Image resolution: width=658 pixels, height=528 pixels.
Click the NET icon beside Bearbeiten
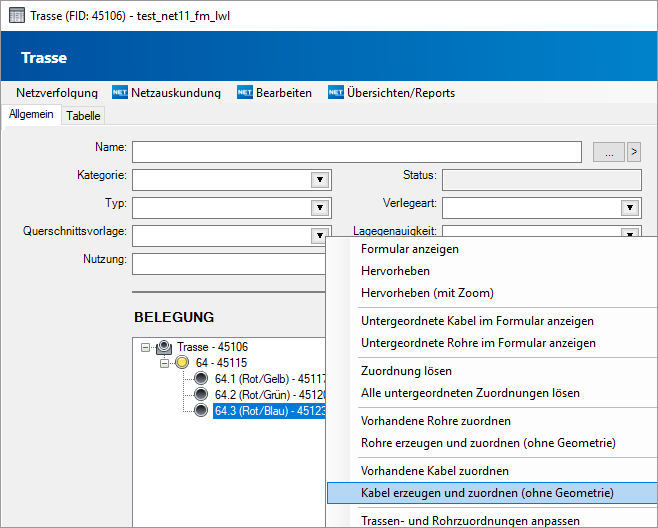(245, 92)
